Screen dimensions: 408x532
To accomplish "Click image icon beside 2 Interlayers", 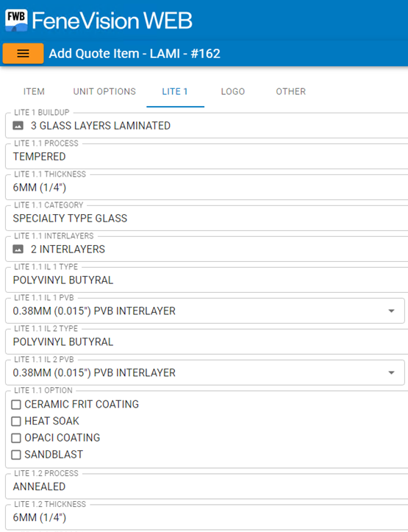I will click(18, 249).
